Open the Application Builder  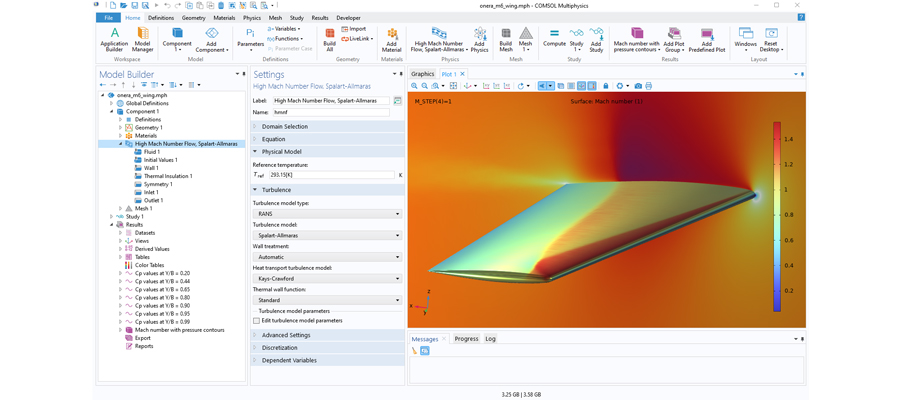click(114, 38)
